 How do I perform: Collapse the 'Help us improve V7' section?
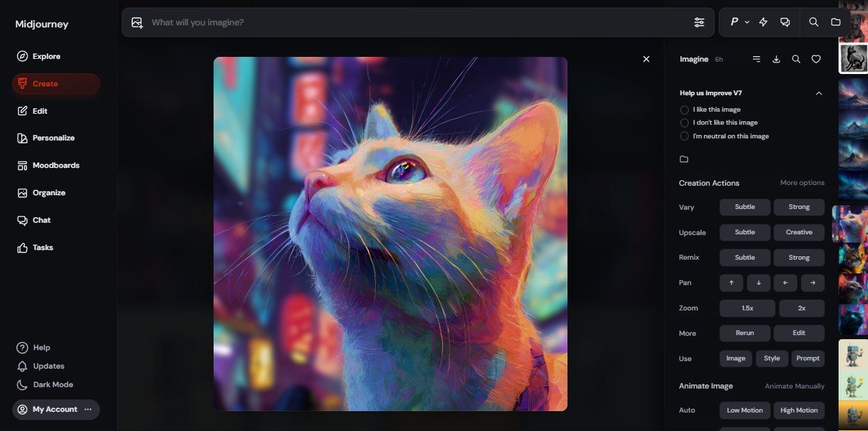tap(819, 93)
